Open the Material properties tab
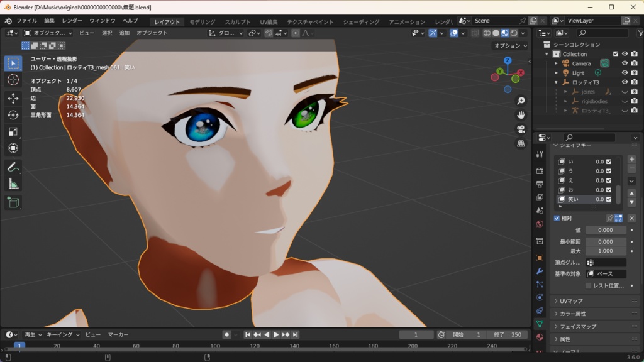The image size is (644, 362). (540, 337)
